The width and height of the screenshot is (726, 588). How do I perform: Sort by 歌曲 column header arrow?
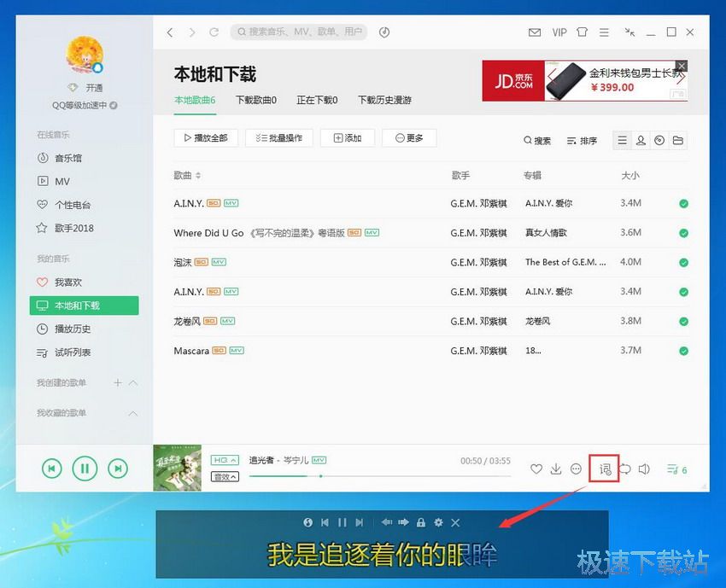[x=199, y=175]
